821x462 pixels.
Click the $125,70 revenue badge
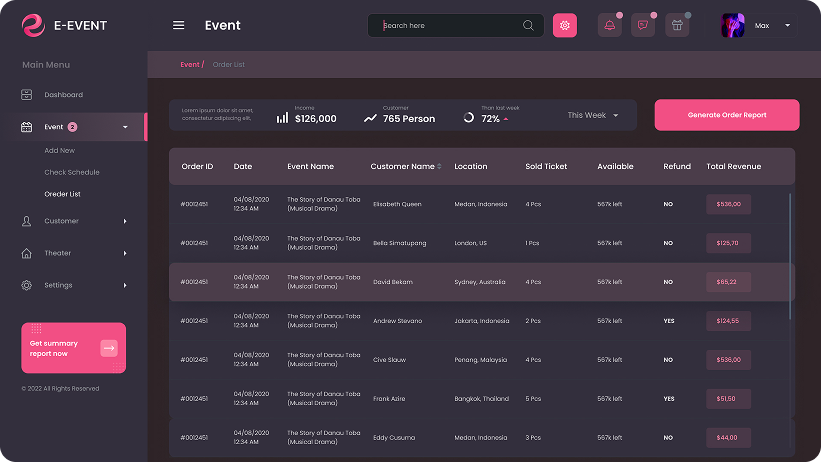(x=728, y=243)
